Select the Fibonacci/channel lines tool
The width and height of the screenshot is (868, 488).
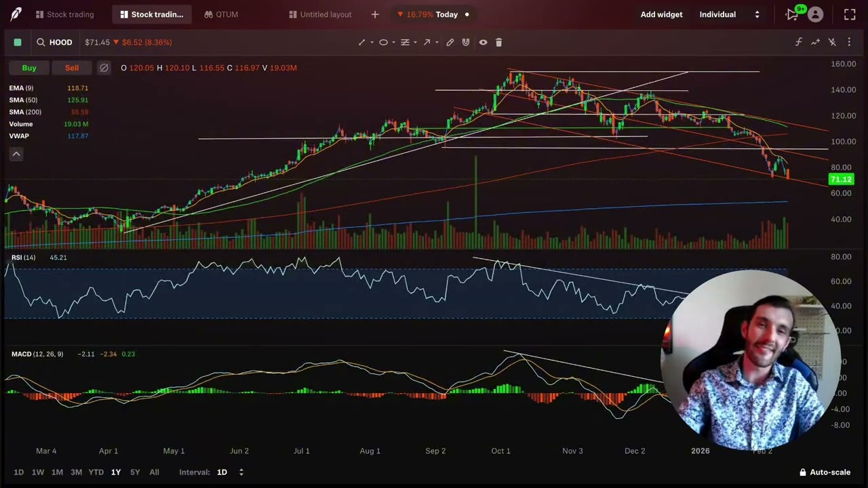point(405,42)
